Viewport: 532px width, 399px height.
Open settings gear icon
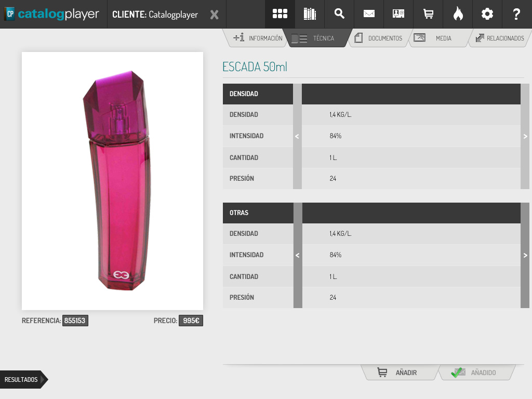tap(487, 14)
